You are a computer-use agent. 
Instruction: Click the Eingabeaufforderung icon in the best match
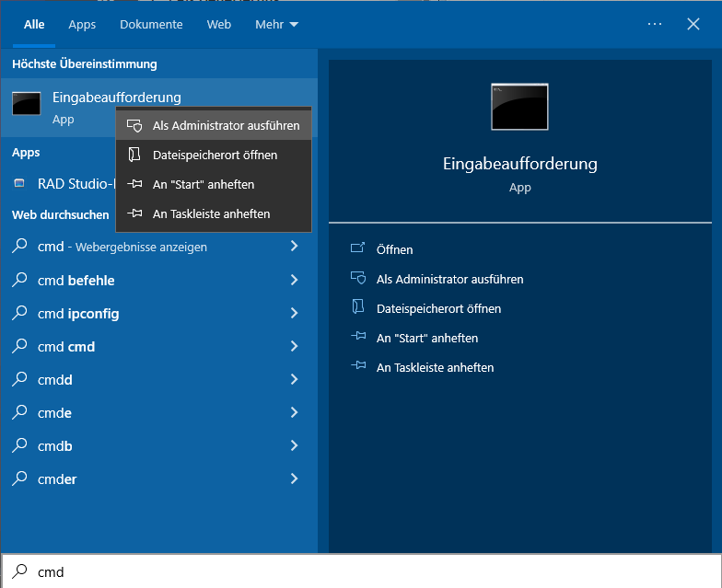pyautogui.click(x=26, y=103)
